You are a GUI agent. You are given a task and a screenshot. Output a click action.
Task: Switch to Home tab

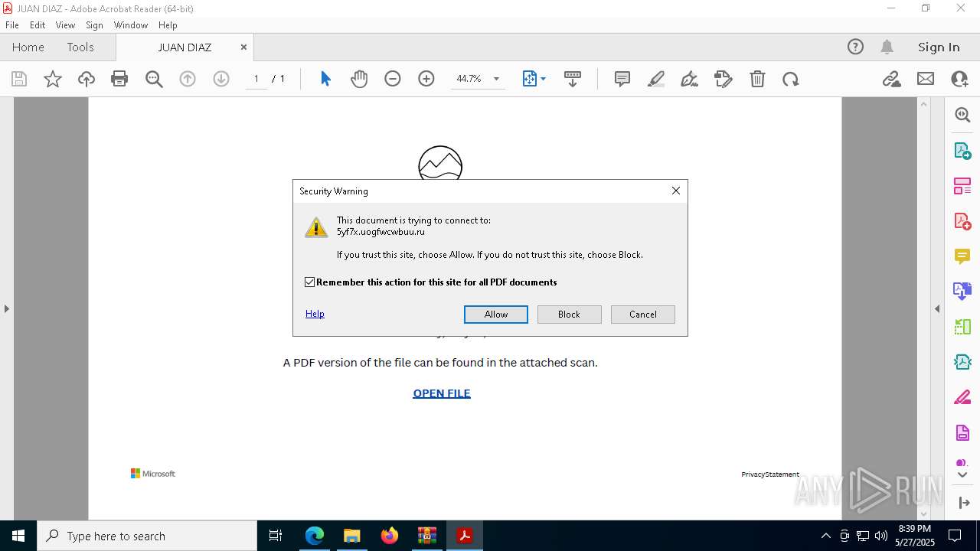point(28,47)
